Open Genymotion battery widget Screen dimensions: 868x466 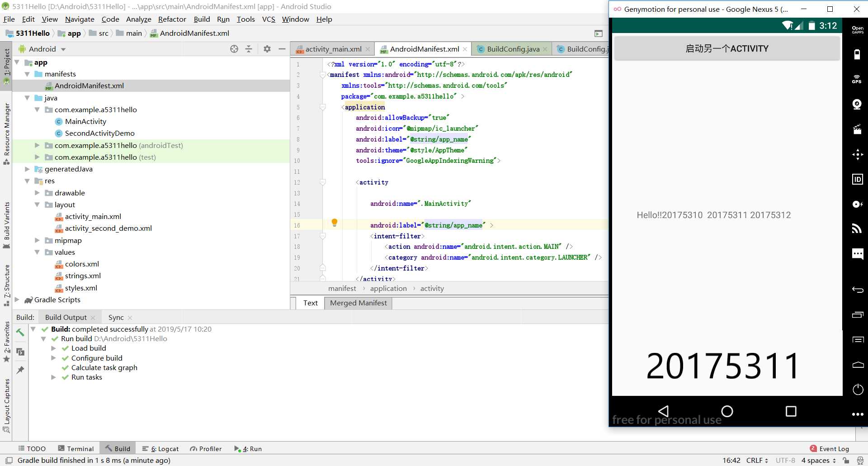point(857,55)
